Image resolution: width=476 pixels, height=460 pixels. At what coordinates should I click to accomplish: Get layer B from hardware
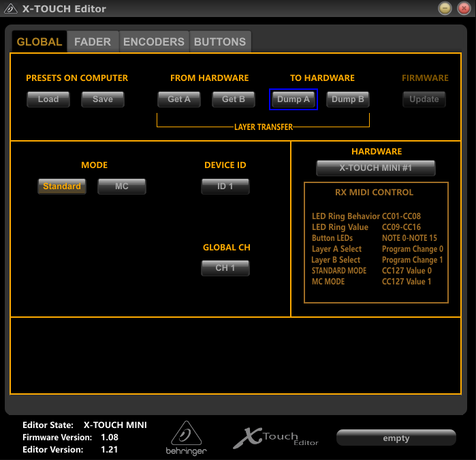click(234, 99)
